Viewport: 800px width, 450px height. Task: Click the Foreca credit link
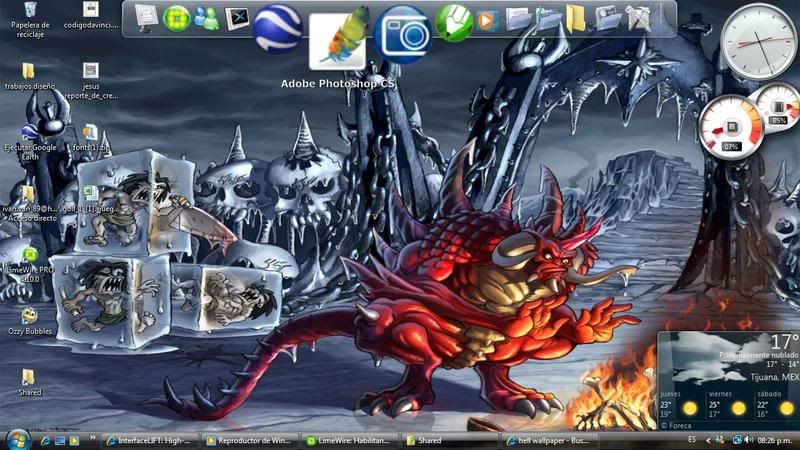pos(676,426)
